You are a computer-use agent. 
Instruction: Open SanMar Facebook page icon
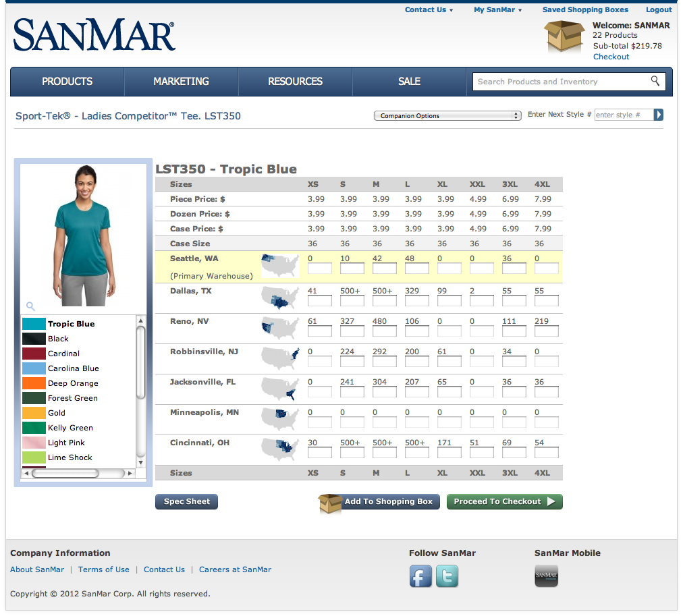[x=420, y=576]
